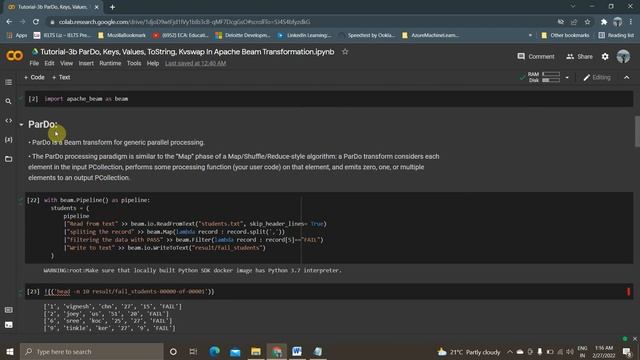This screenshot has width=640, height=360.
Task: Open the browser extensions puzzle icon
Action: click(x=604, y=22)
